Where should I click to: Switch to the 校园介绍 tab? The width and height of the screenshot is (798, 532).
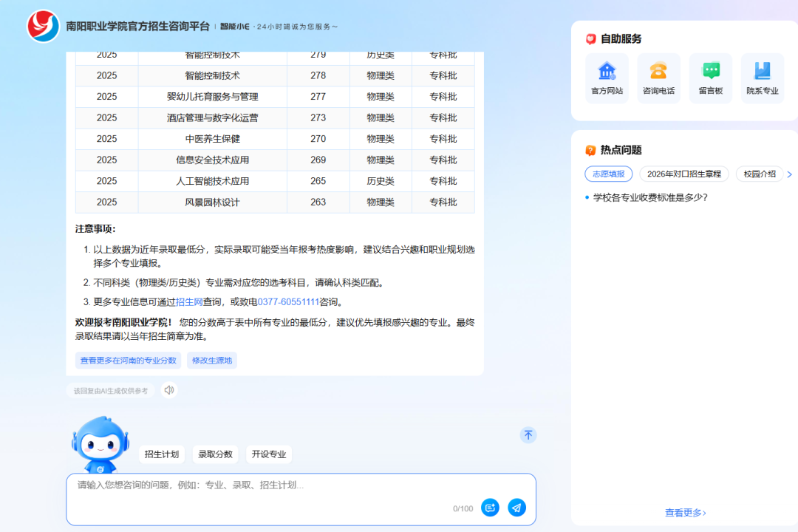(x=759, y=174)
